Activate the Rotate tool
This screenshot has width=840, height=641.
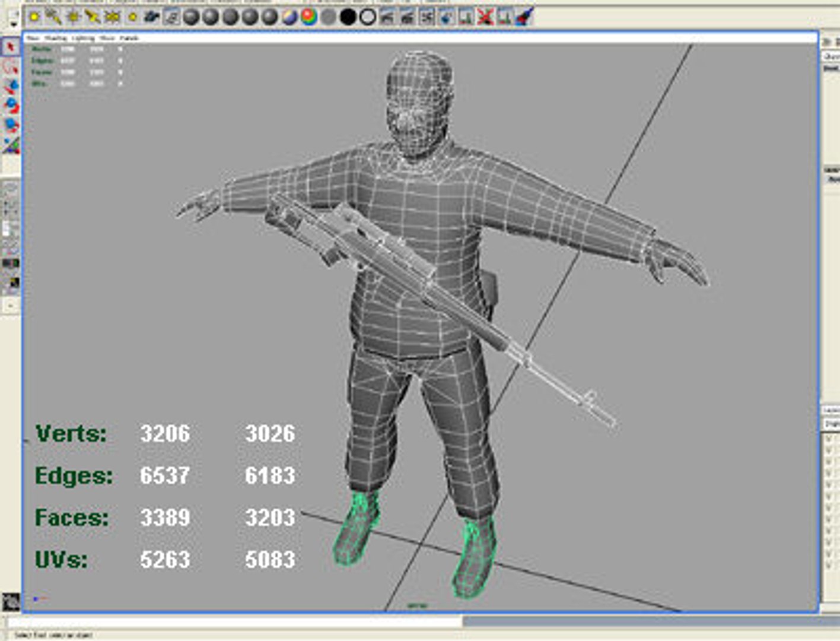(x=11, y=106)
